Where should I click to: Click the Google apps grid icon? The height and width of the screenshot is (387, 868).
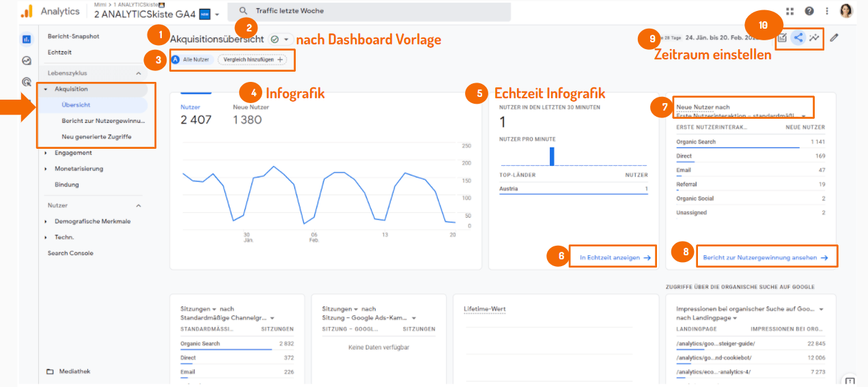pyautogui.click(x=790, y=12)
